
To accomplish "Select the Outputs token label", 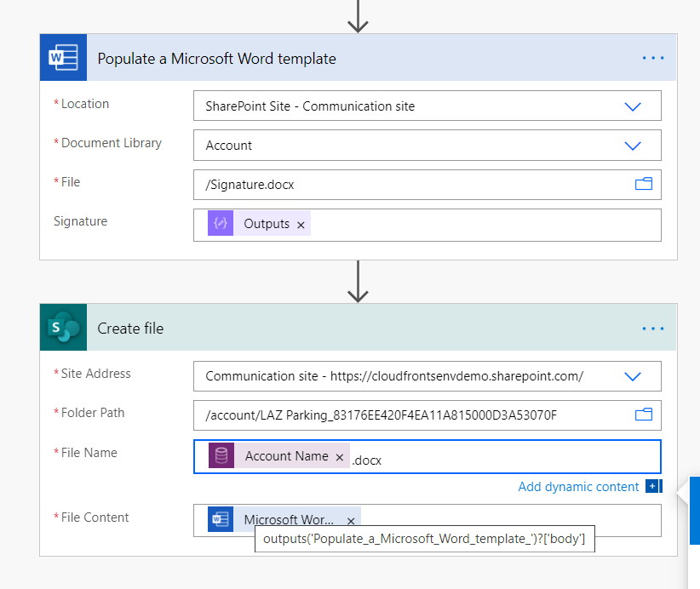I will click(x=267, y=224).
